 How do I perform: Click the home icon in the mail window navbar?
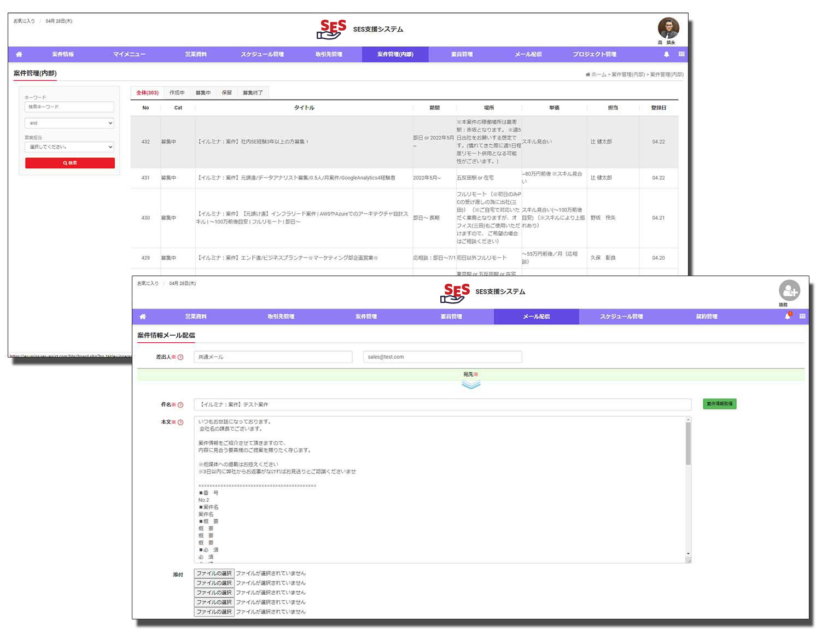[x=143, y=317]
